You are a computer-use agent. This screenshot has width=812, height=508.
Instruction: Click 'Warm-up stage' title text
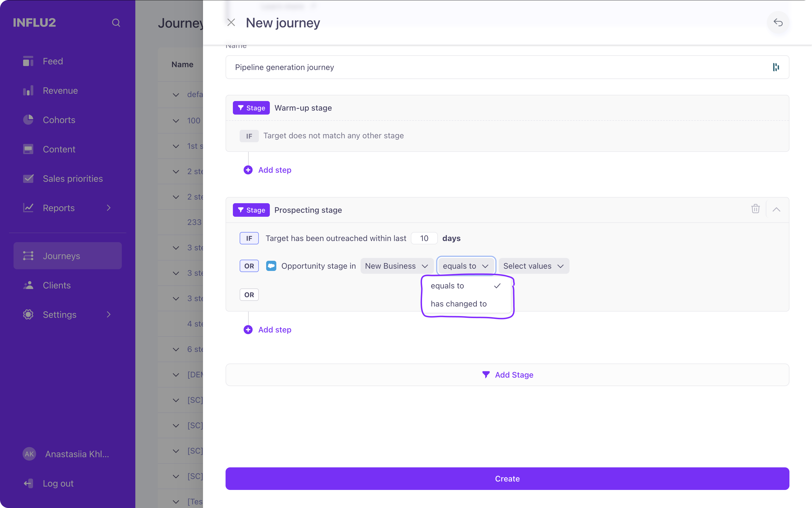tap(303, 108)
